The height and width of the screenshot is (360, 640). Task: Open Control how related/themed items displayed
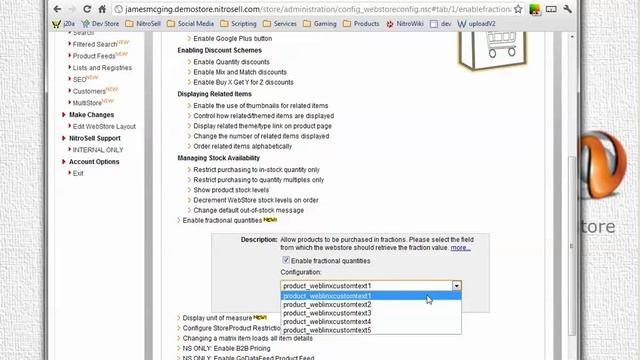point(264,116)
